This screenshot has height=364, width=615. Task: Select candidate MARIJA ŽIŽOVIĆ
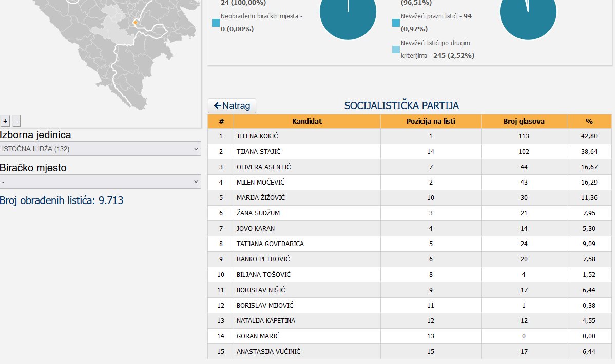[261, 198]
